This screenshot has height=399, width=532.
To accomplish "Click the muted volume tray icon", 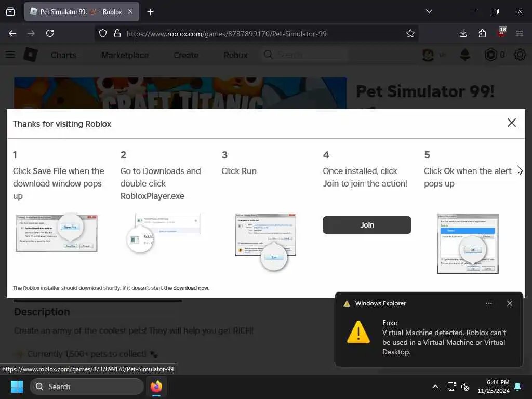I will tap(465, 387).
